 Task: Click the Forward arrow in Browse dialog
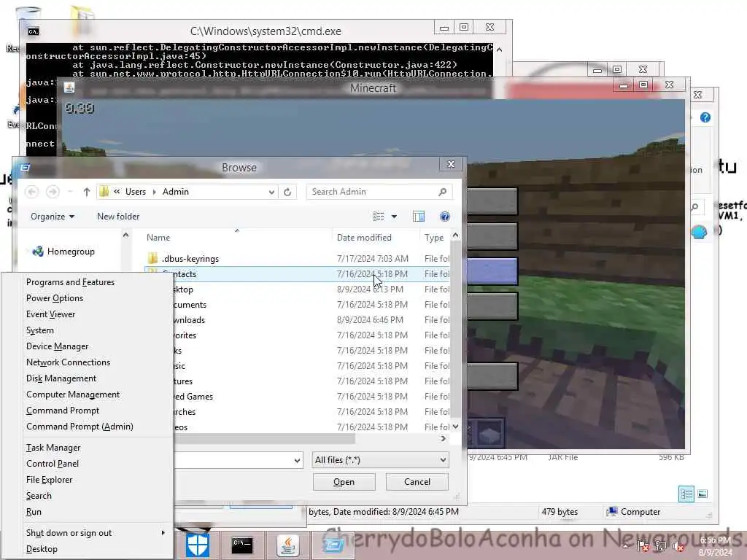pos(53,192)
